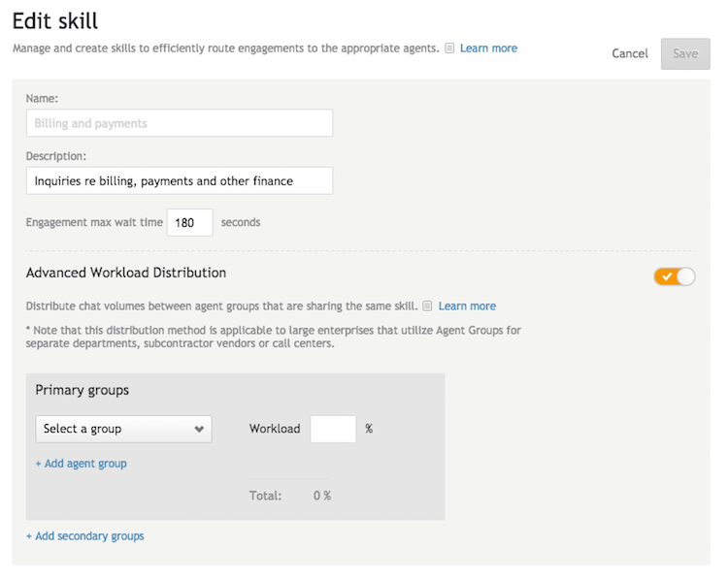The height and width of the screenshot is (580, 728).
Task: Click the max wait time field showing 180
Action: [x=190, y=223]
